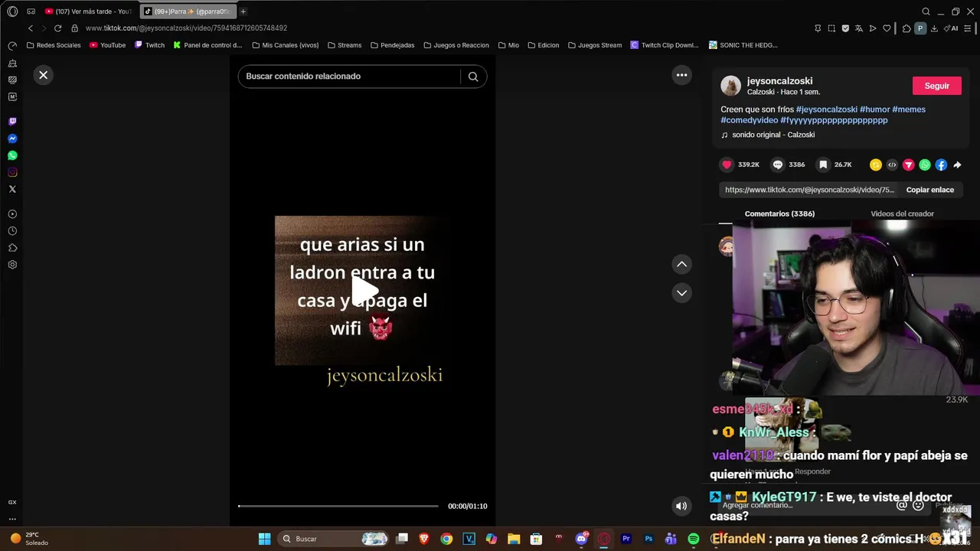The height and width of the screenshot is (551, 980).
Task: Open browser tab search magnifier
Action: [926, 11]
